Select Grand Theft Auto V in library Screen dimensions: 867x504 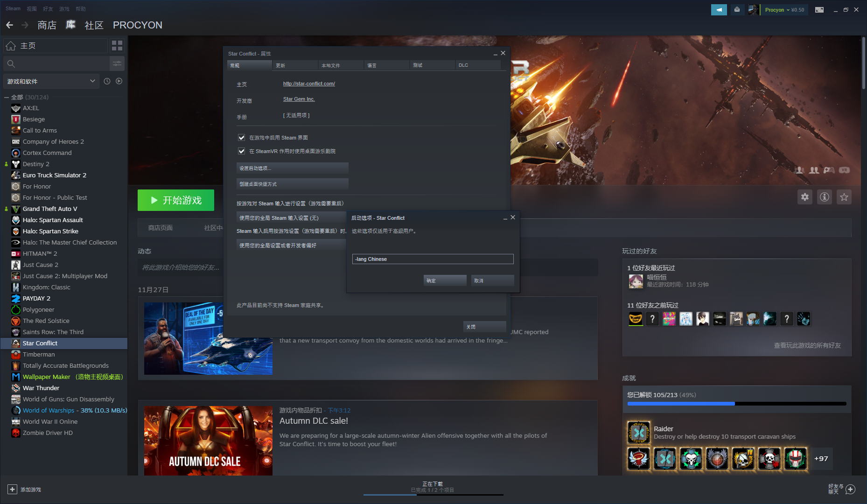tap(50, 209)
